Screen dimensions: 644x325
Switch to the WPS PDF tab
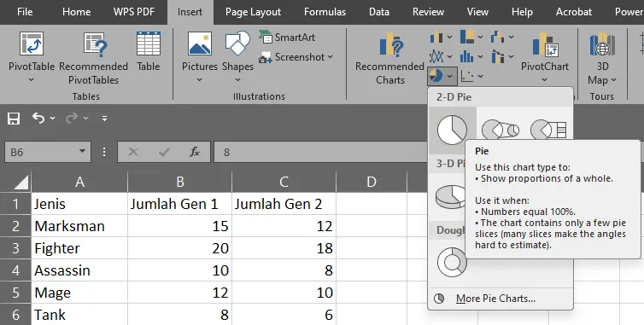click(134, 12)
